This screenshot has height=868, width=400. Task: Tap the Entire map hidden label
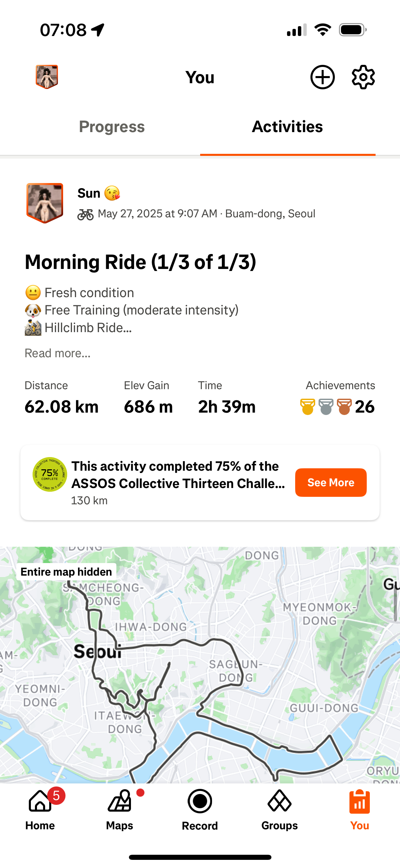tap(66, 572)
